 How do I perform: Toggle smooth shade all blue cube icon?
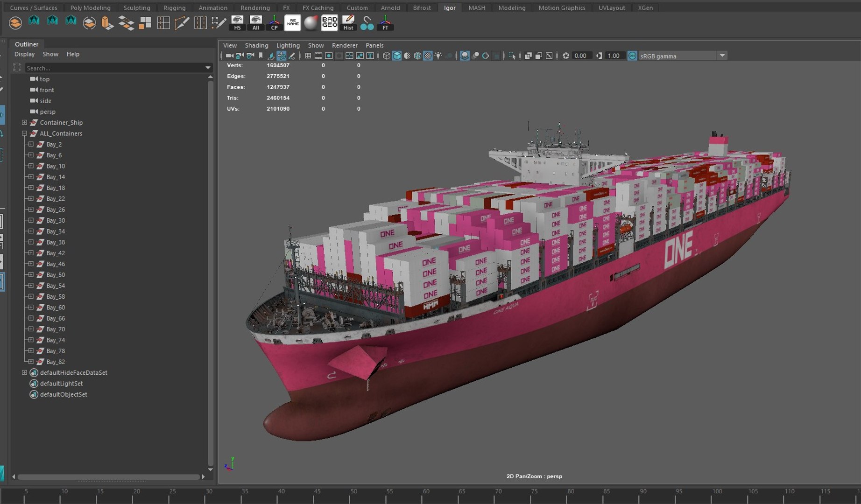pyautogui.click(x=397, y=56)
